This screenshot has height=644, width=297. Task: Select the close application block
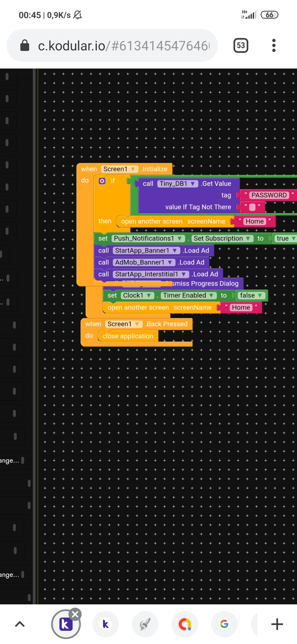click(128, 336)
